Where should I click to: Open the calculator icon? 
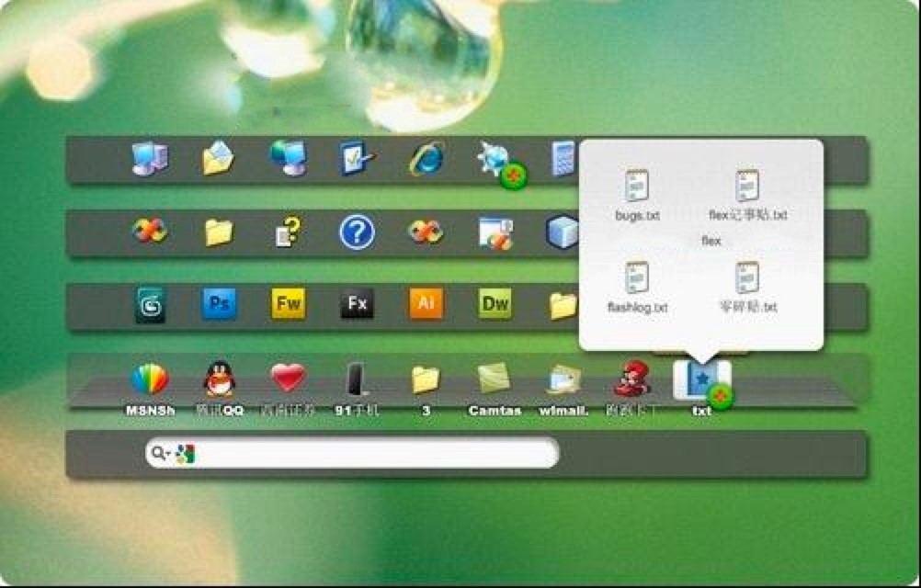pos(563,158)
